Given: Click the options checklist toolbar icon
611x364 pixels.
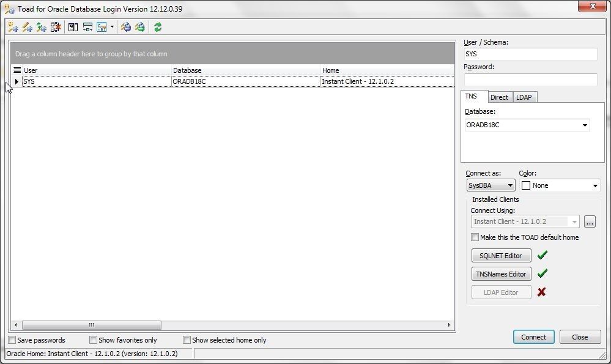Looking at the screenshot, I should point(102,27).
